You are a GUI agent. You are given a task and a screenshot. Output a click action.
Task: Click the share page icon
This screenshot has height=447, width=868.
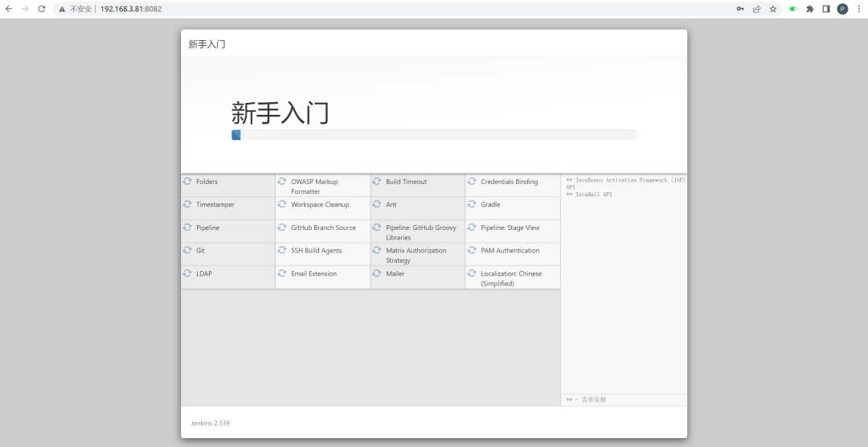click(756, 9)
